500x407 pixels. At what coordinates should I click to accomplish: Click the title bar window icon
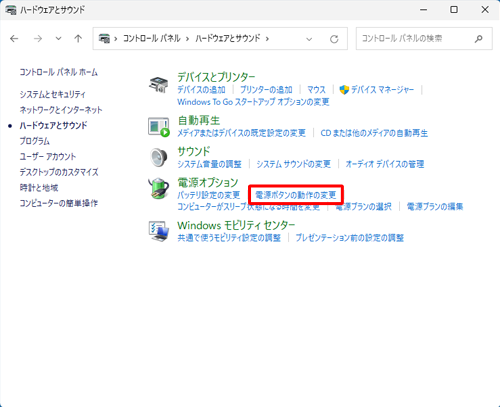click(11, 10)
